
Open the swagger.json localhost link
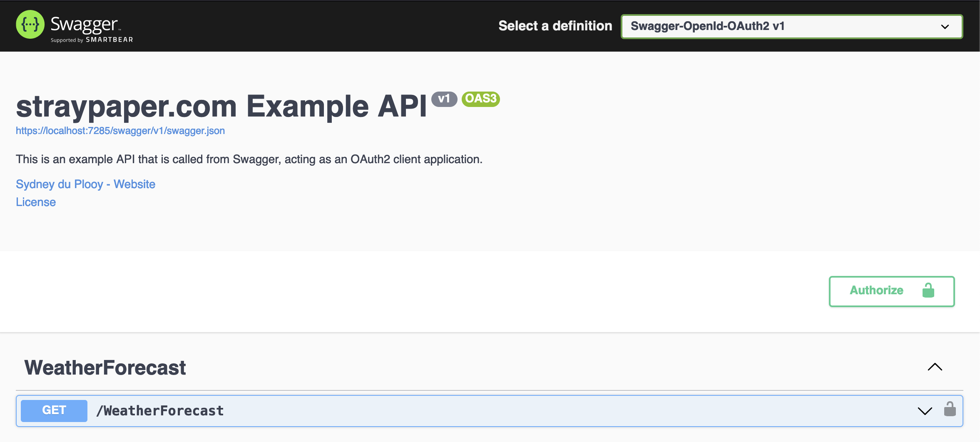120,131
